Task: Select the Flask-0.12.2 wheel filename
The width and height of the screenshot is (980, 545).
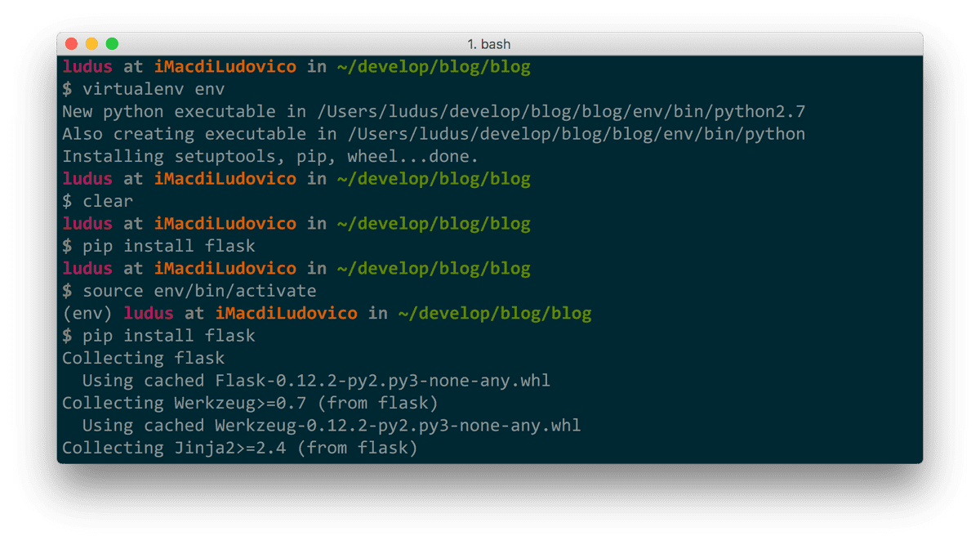Action: (382, 381)
